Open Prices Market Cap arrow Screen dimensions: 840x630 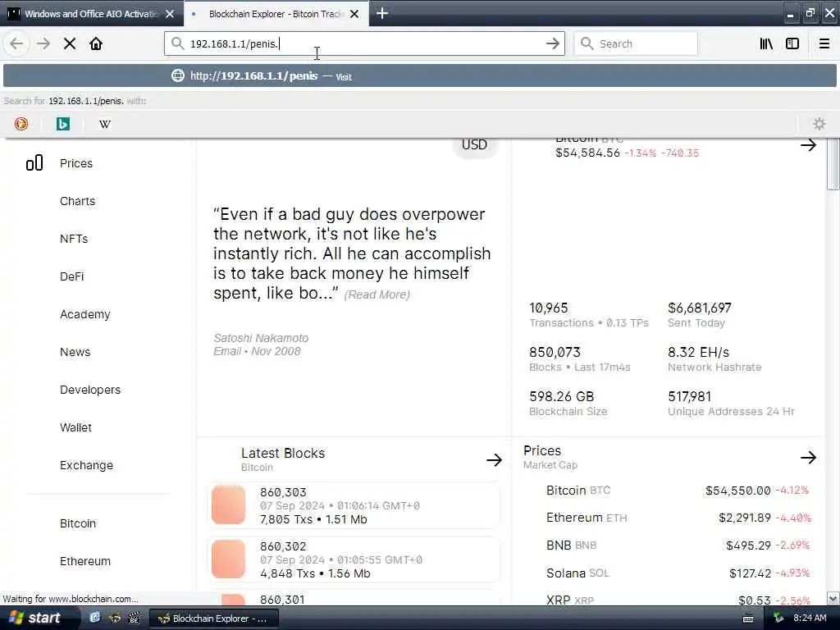808,458
